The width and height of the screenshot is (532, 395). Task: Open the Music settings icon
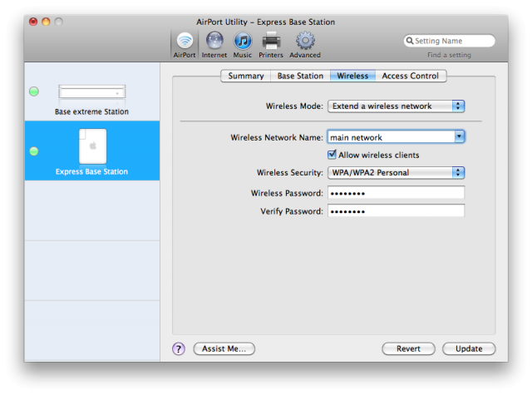pos(242,45)
